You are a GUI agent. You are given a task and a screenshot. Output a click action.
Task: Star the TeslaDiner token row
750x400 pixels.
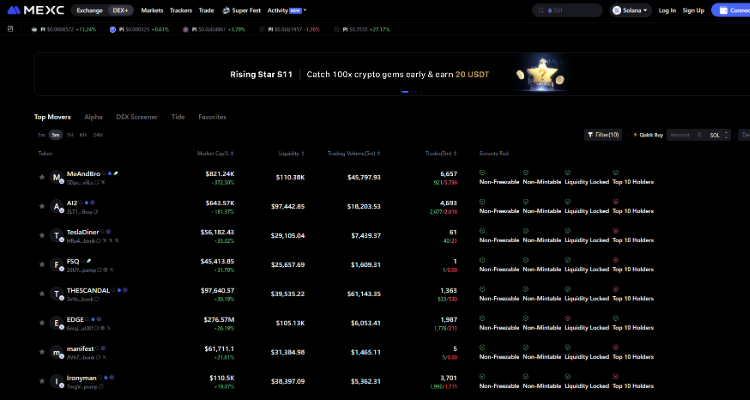(42, 235)
